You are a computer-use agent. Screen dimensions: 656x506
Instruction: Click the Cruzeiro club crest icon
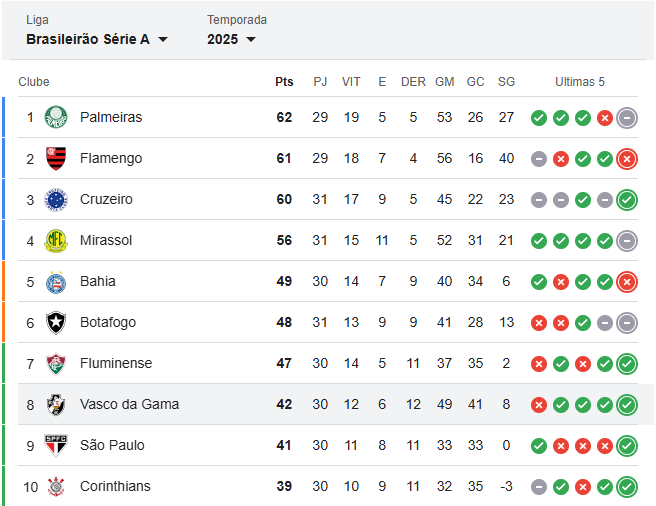point(56,199)
